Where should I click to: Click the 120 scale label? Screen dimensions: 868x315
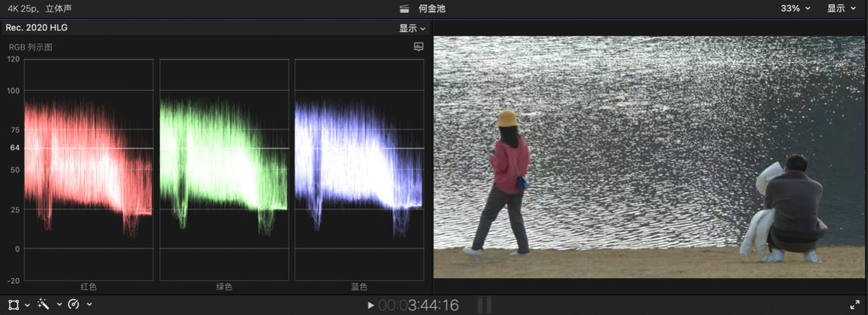(13, 59)
